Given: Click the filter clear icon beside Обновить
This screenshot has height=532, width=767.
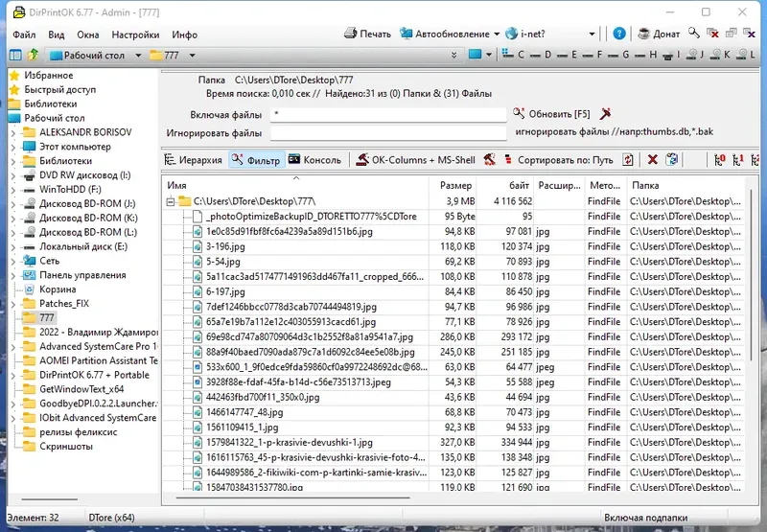Looking at the screenshot, I should click(606, 113).
